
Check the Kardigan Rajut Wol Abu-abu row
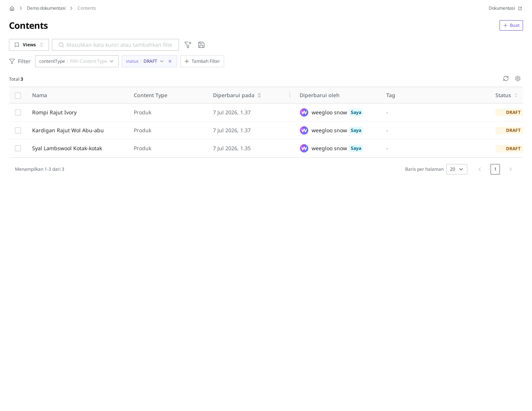click(18, 130)
